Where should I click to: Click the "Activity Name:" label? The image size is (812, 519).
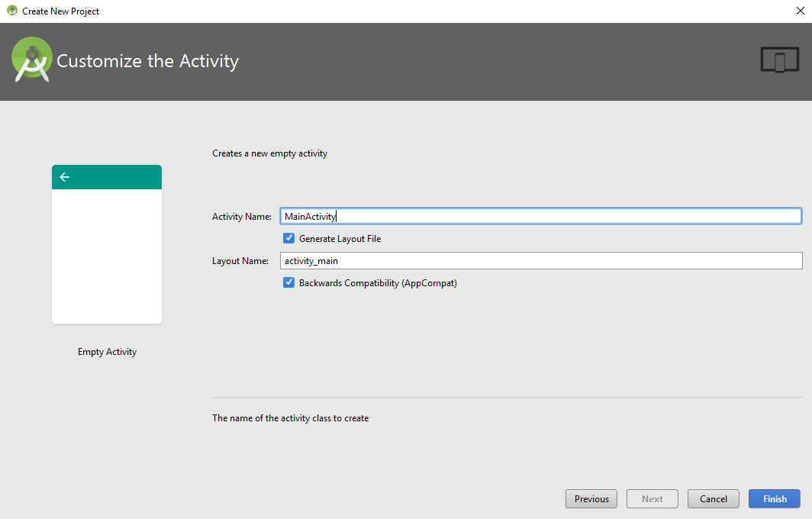241,217
